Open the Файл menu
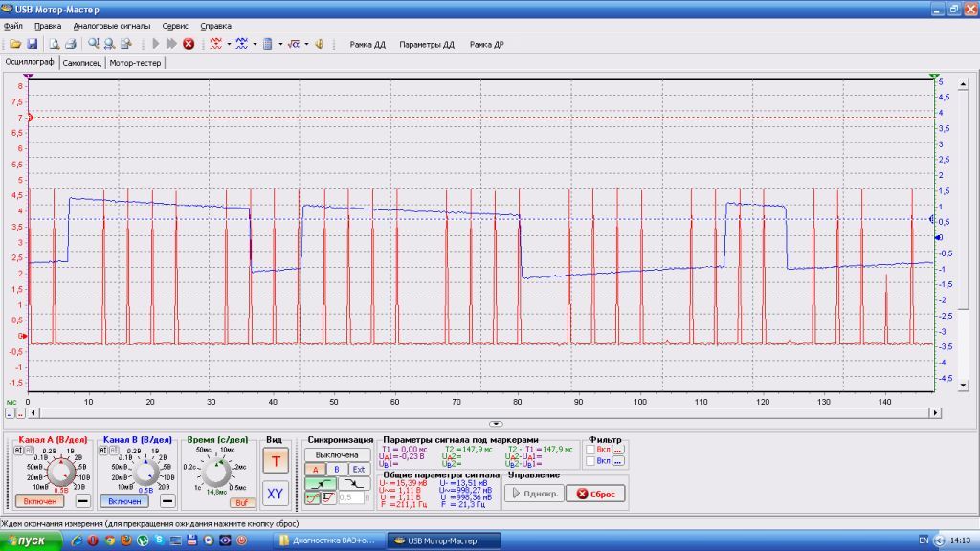Screen dimensions: 980x551 (13, 26)
